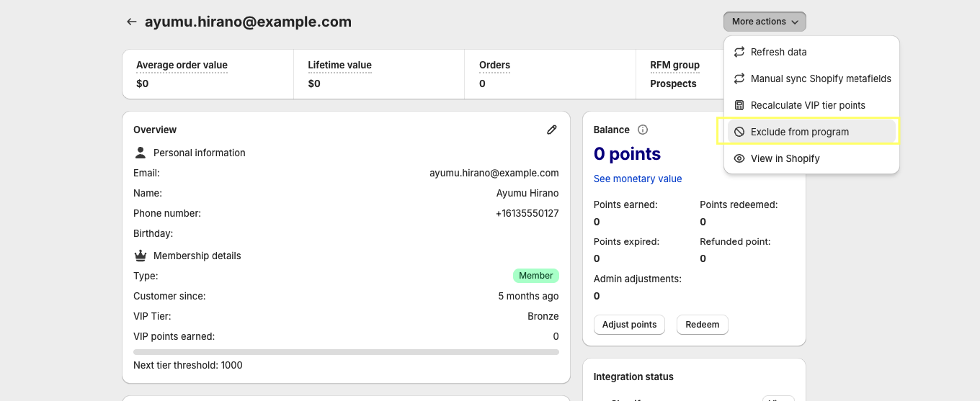Click the back arrow beside customer email
980x401 pixels.
tap(131, 22)
